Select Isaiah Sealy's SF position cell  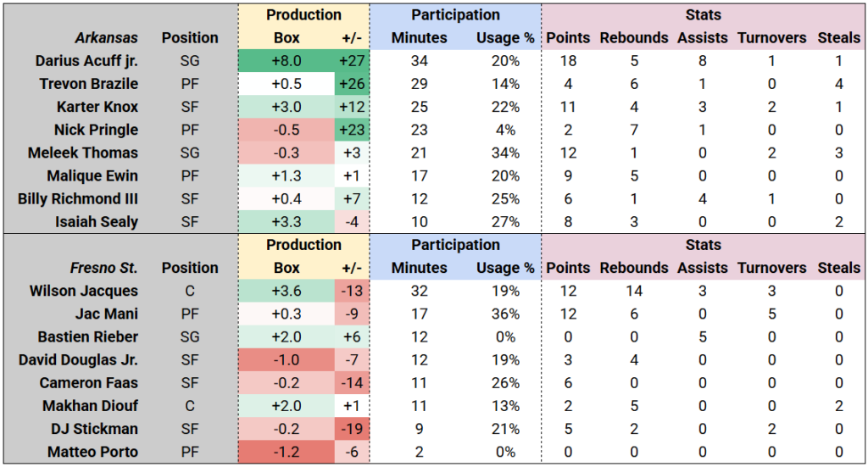190,222
